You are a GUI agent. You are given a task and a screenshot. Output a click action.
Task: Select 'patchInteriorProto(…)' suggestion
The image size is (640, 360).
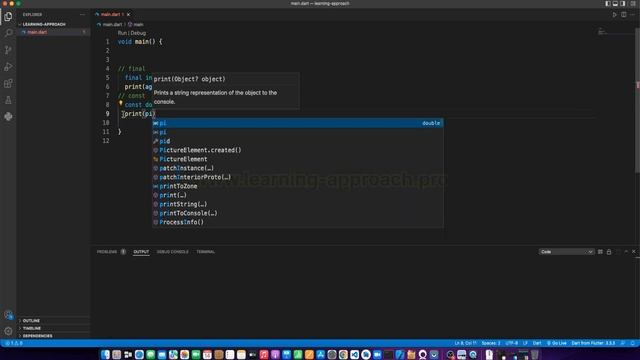(x=298, y=177)
